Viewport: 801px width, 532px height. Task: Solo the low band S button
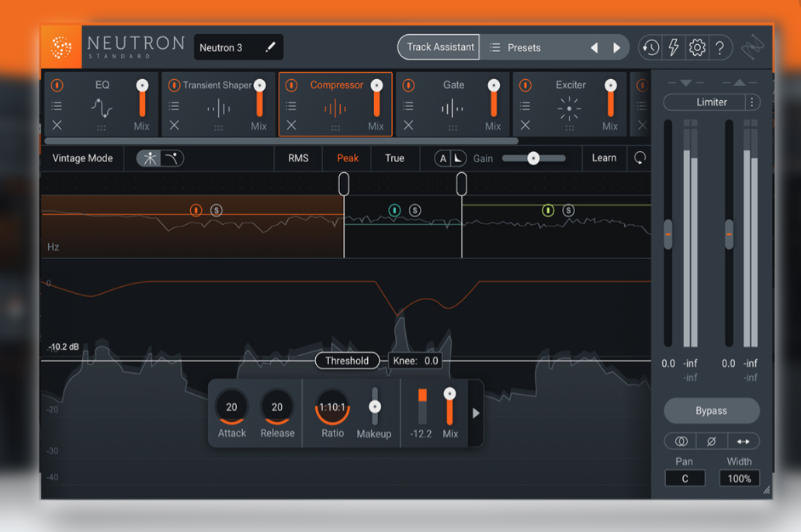click(x=216, y=210)
